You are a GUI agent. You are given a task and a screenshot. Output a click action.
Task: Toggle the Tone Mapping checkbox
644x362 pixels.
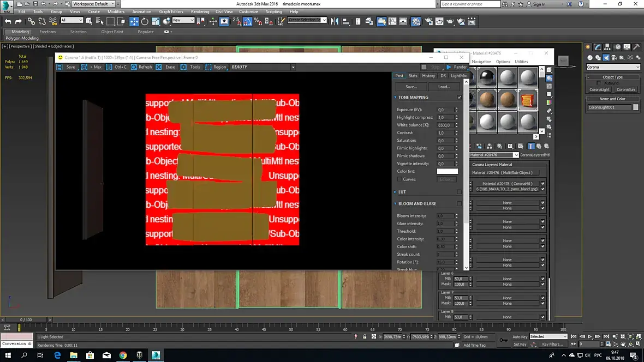coord(459,97)
